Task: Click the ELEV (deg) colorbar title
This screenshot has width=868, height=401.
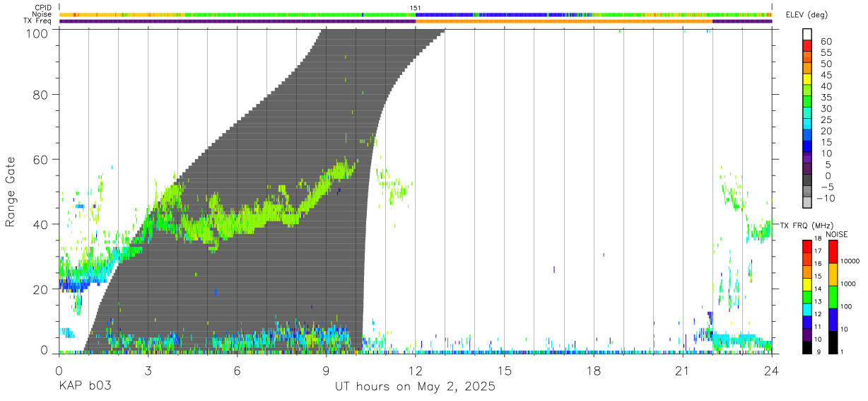Action: [809, 14]
